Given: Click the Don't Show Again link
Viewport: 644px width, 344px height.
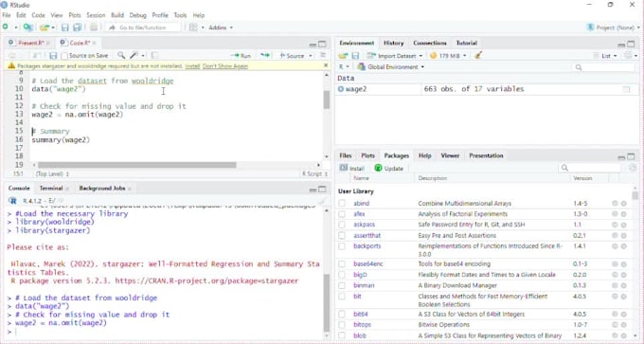Looking at the screenshot, I should coord(225,65).
